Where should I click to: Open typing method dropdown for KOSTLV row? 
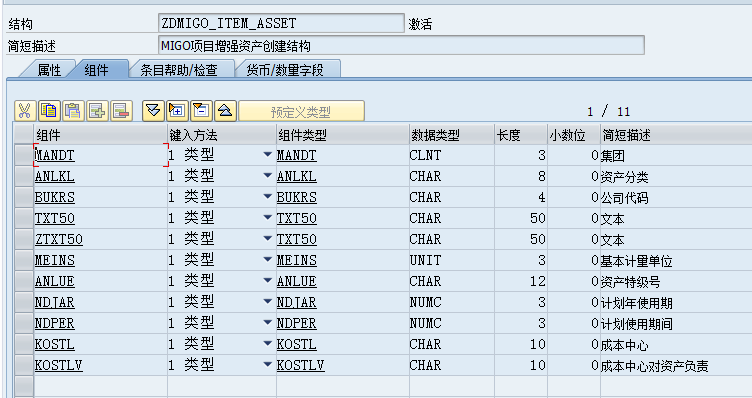268,365
